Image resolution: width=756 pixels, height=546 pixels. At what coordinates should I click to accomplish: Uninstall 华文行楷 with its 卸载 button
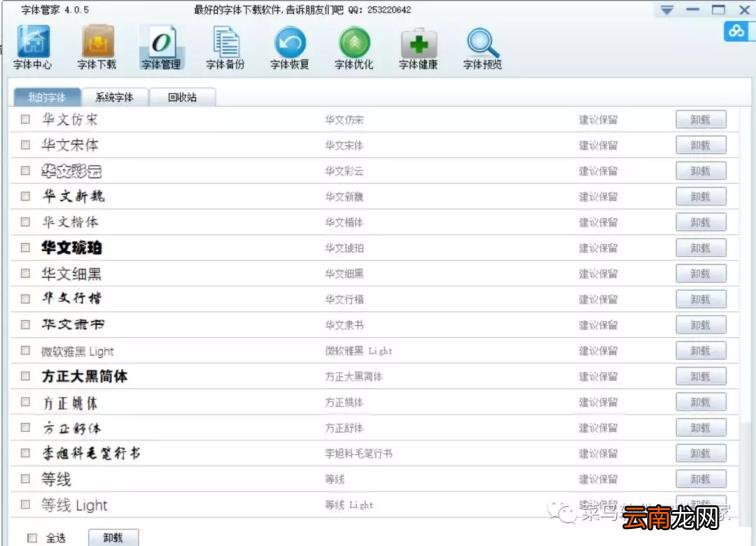click(701, 300)
